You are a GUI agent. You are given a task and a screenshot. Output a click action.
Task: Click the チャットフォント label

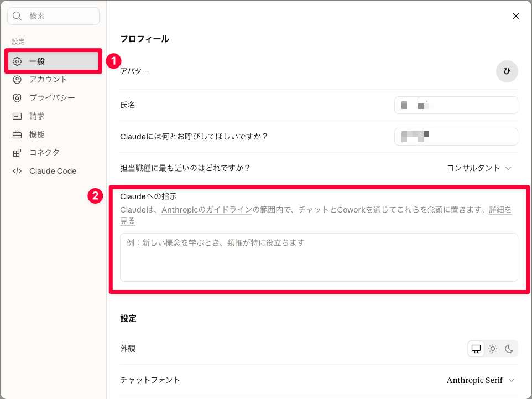click(150, 380)
